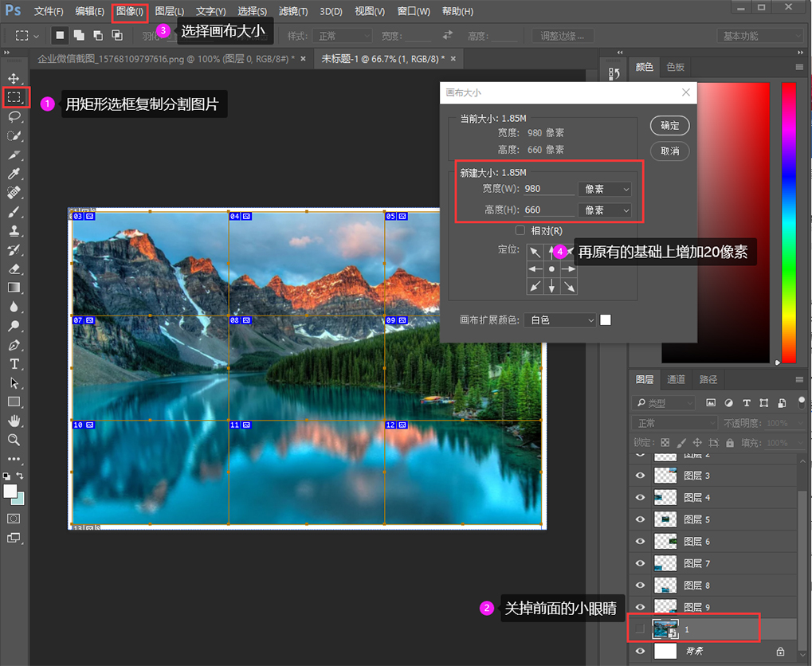Switch to the 通道 tab

676,379
